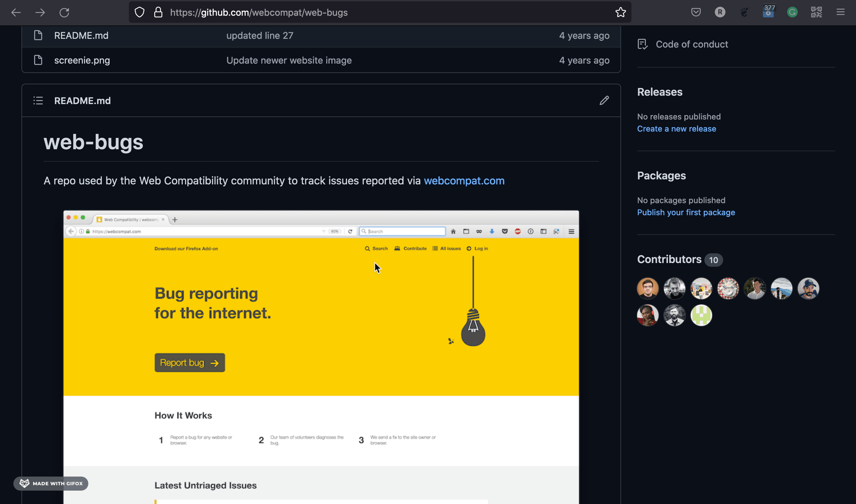This screenshot has height=504, width=856.
Task: Open the extension icon with 377 badge
Action: (x=768, y=11)
